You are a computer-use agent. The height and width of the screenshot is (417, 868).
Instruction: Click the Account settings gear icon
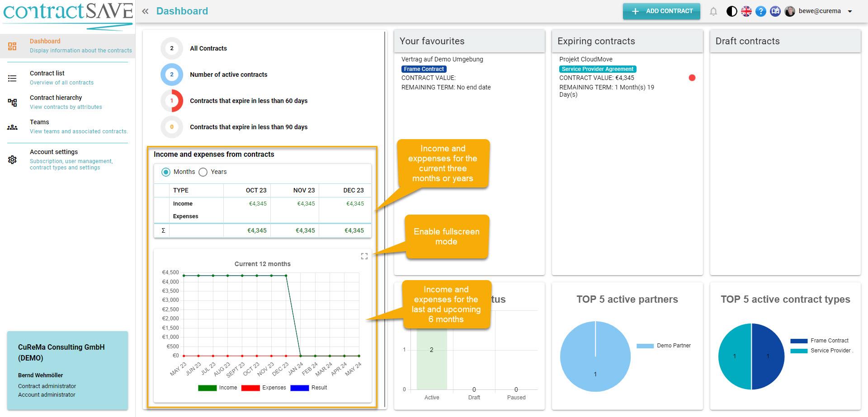[x=12, y=159]
